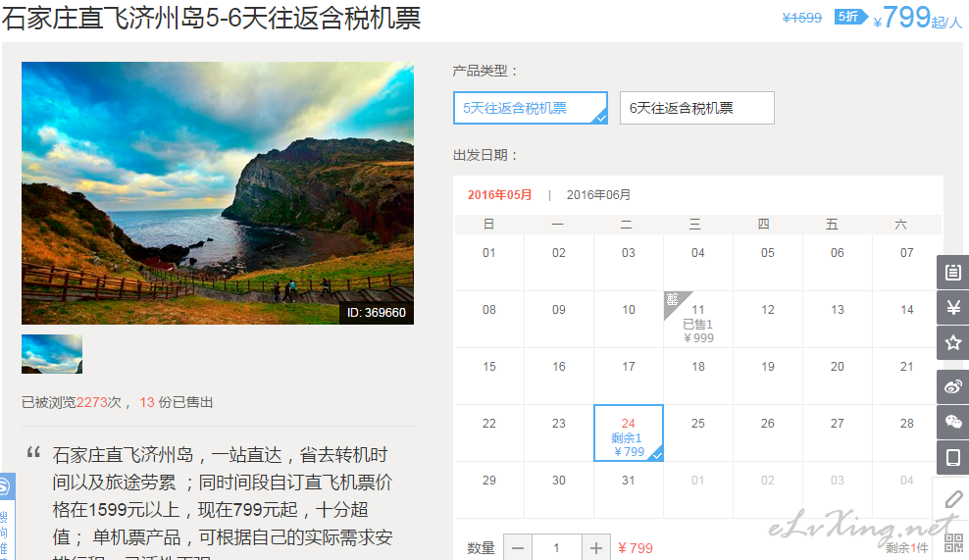Open the mobile phone sidebar icon
Image resolution: width=969 pixels, height=560 pixels.
pyautogui.click(x=953, y=457)
